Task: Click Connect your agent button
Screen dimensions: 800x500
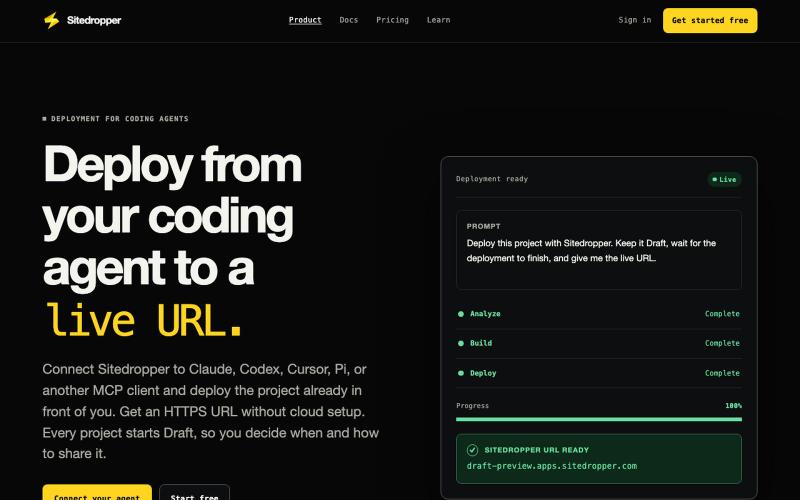Action: [97, 493]
